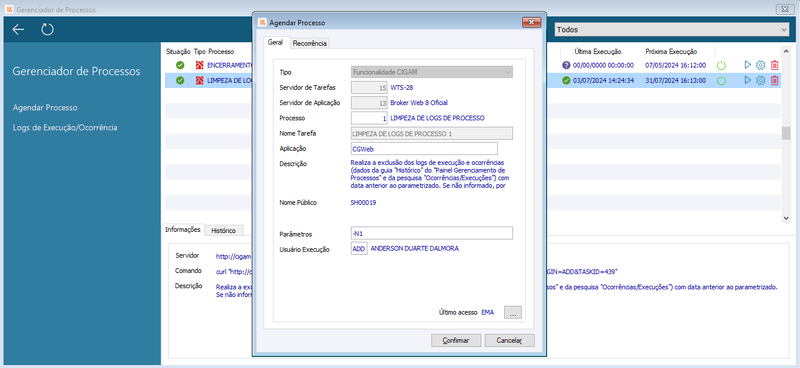Click the ellipsis button next to Último acesso

[x=513, y=312]
